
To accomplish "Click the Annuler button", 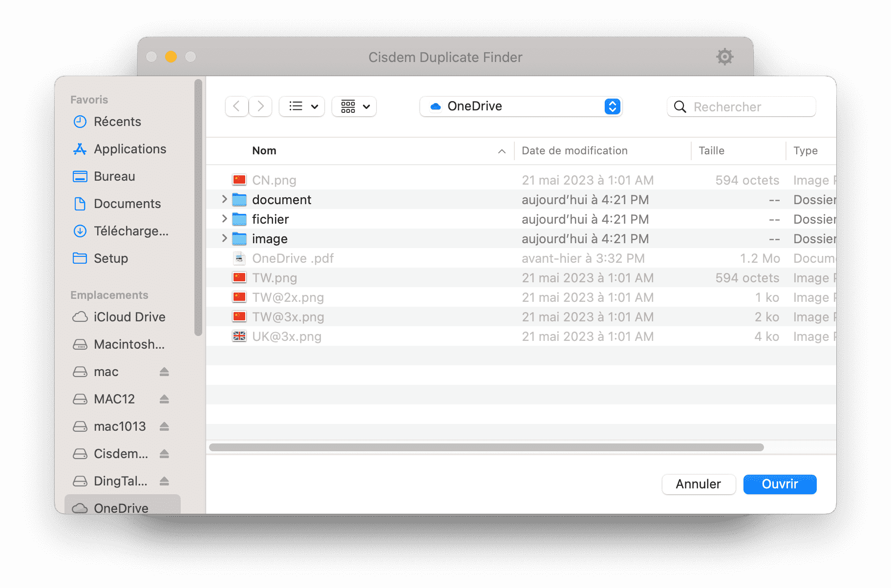I will 699,484.
